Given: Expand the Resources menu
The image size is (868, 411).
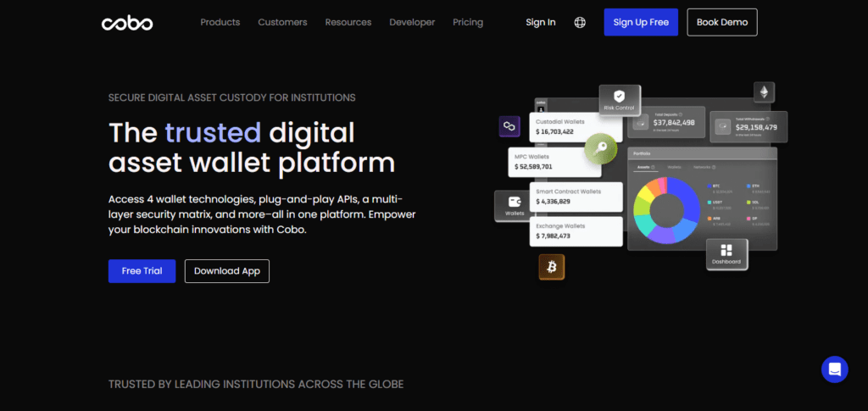Looking at the screenshot, I should pos(348,23).
